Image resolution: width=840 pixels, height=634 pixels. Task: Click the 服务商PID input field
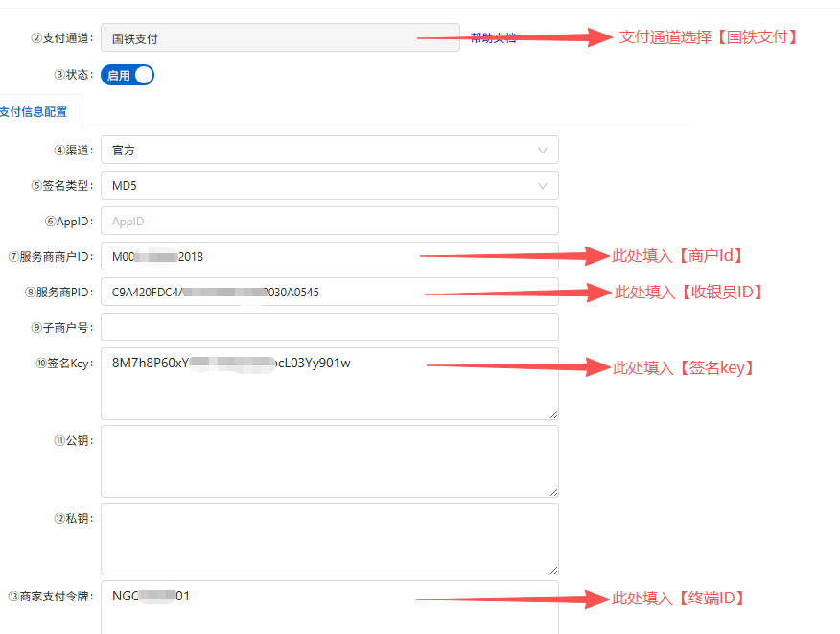pyautogui.click(x=329, y=292)
